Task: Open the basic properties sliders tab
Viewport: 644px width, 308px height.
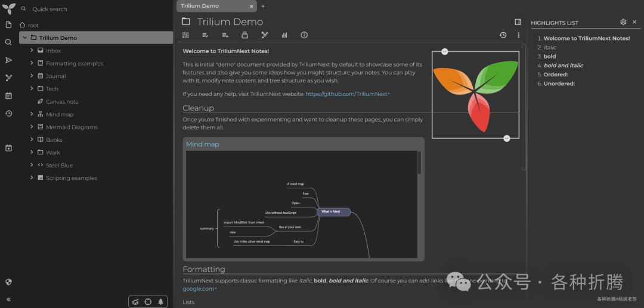Action: click(185, 35)
